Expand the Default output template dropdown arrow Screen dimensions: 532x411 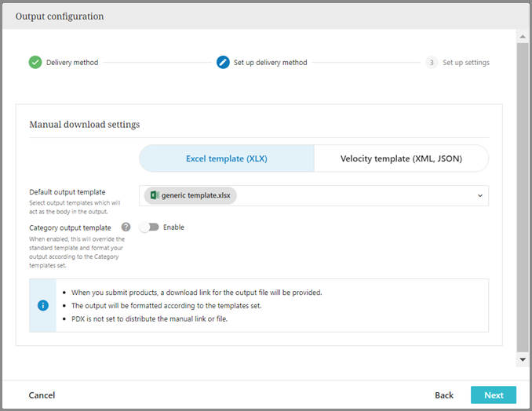coord(479,196)
